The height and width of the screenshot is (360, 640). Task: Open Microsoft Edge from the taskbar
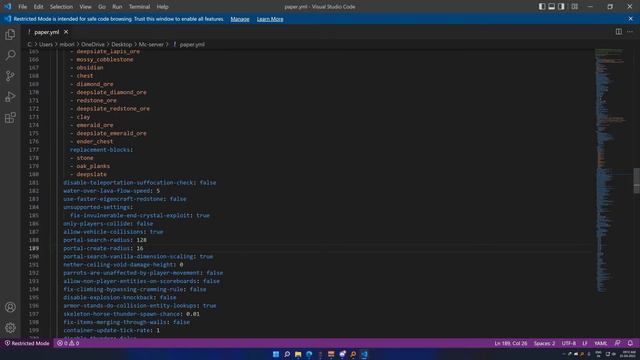(309, 354)
